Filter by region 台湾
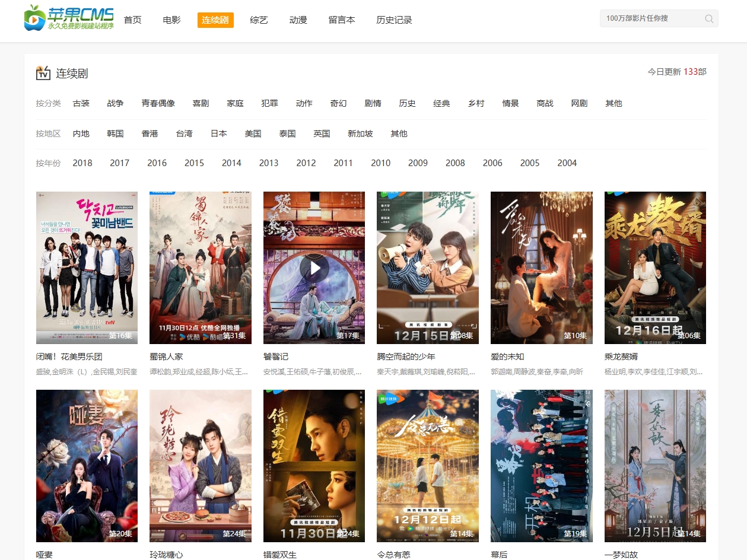747x560 pixels. click(x=185, y=133)
